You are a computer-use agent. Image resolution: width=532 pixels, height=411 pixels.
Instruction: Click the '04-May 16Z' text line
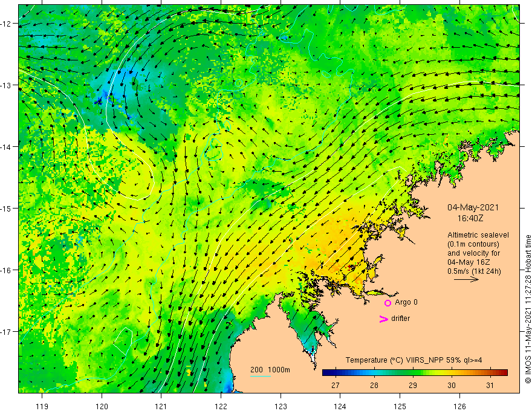point(468,262)
